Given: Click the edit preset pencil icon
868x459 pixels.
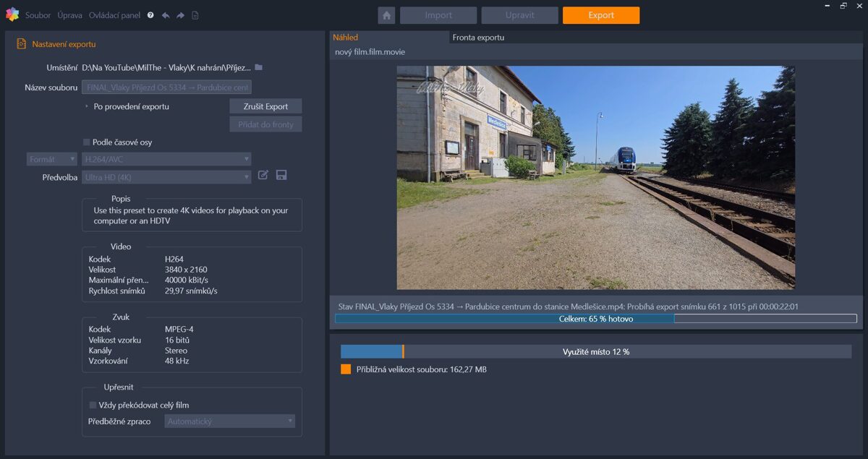Looking at the screenshot, I should pos(263,175).
